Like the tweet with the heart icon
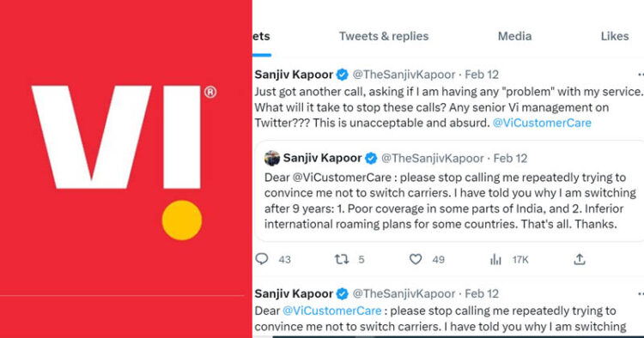Screen dimensions: 644x338 click(416, 259)
